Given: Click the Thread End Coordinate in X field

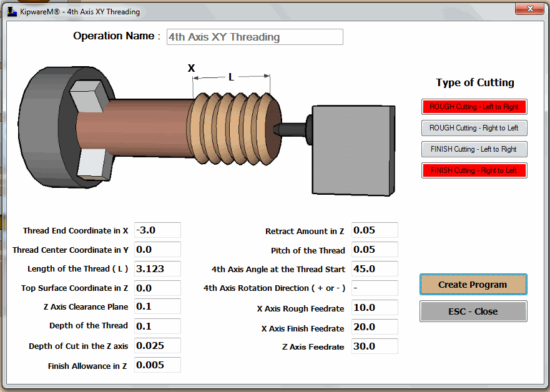Looking at the screenshot, I should click(157, 230).
